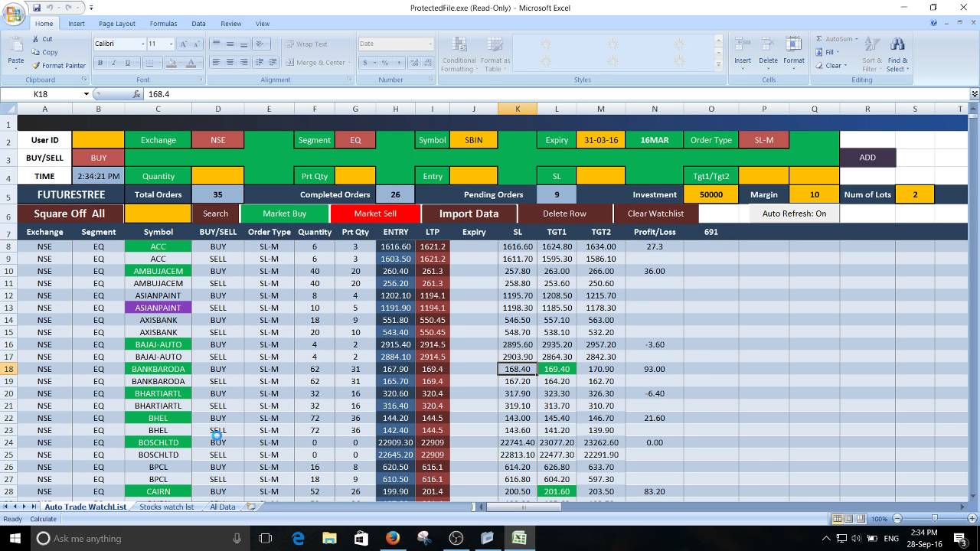The width and height of the screenshot is (980, 551).
Task: Toggle Underline formatting
Action: 127,63
